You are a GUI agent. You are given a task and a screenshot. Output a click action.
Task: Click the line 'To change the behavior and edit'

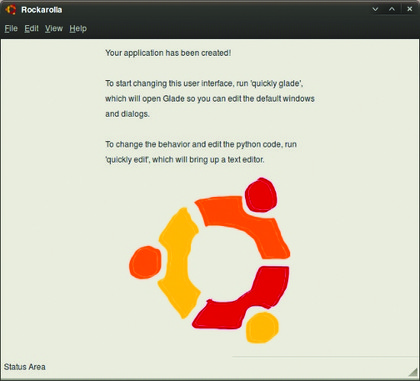pyautogui.click(x=201, y=145)
